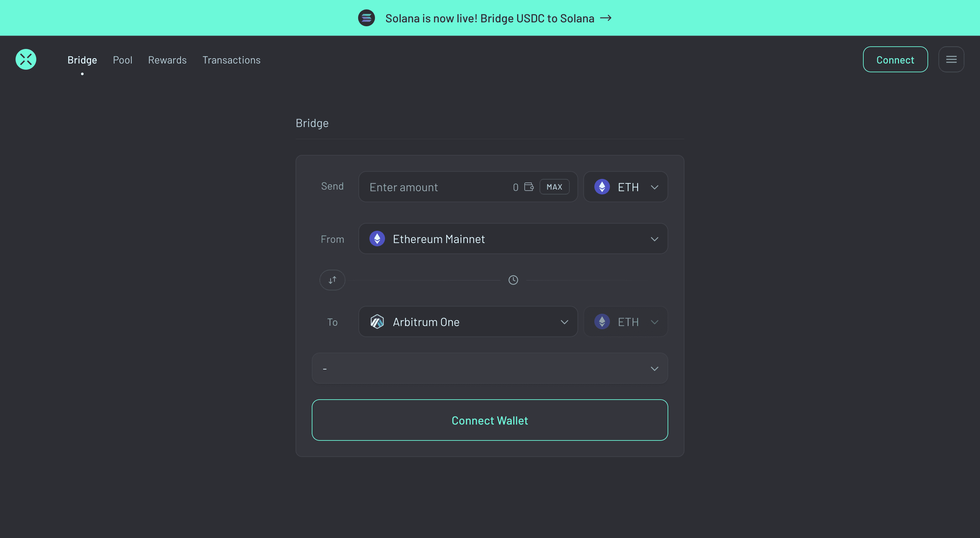Screen dimensions: 980x538
Task: Click the clock icon between networks
Action: point(513,280)
